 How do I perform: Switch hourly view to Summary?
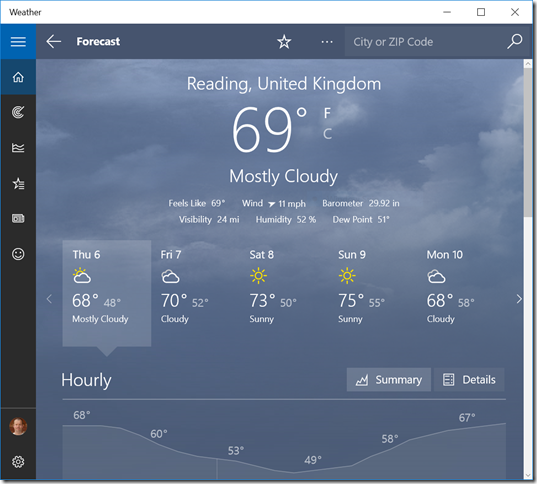[389, 380]
